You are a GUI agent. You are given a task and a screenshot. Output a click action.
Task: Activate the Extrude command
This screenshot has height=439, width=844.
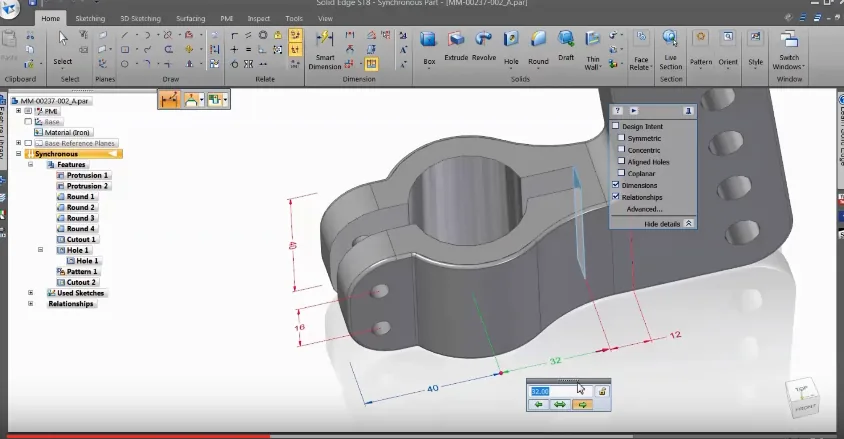click(x=456, y=46)
